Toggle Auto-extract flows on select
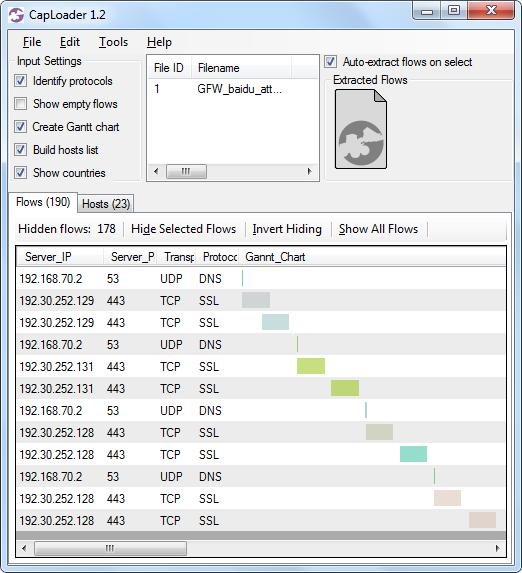 tap(330, 61)
